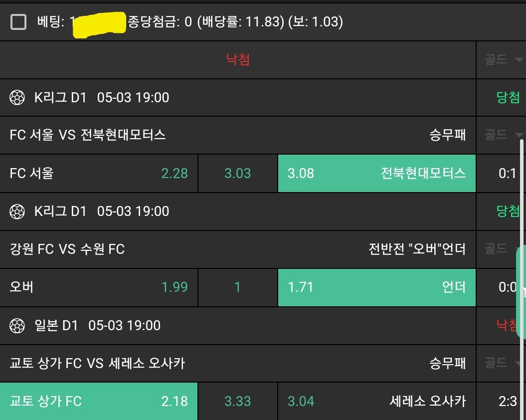Click the 0:1 score of FC 서울 match
This screenshot has width=526, height=420.
508,173
